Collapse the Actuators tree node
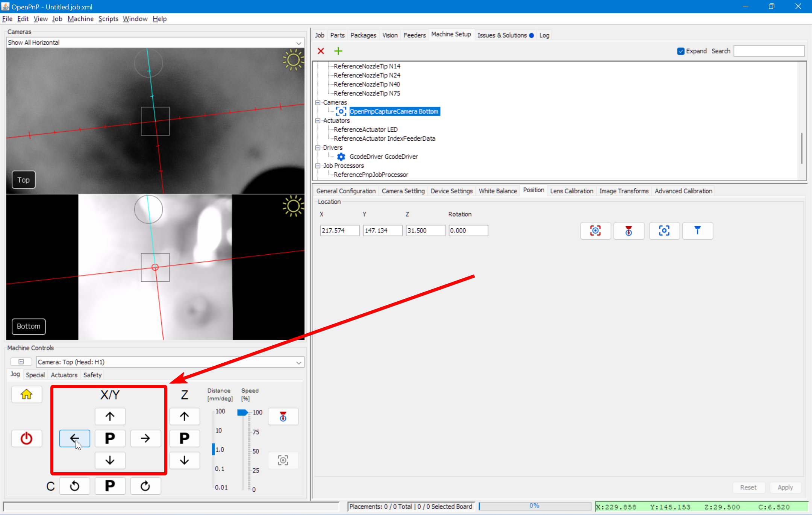The height and width of the screenshot is (515, 812). coord(318,120)
